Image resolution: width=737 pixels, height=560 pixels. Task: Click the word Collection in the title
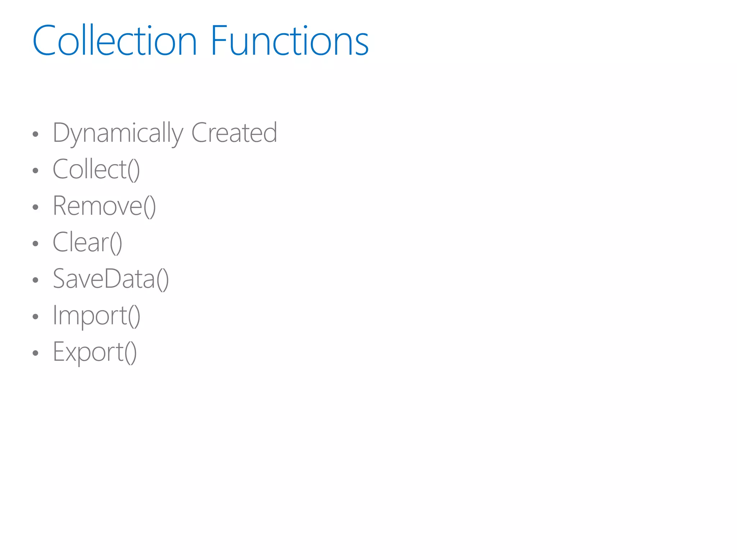click(115, 40)
